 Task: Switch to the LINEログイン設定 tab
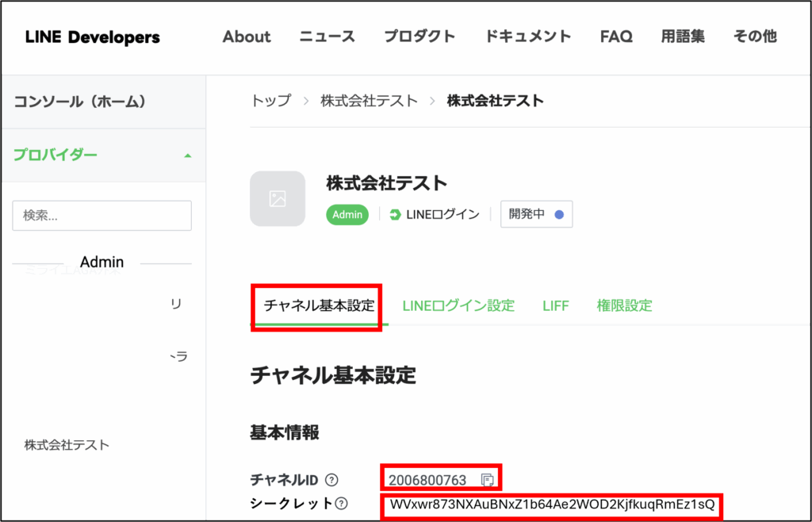[458, 305]
